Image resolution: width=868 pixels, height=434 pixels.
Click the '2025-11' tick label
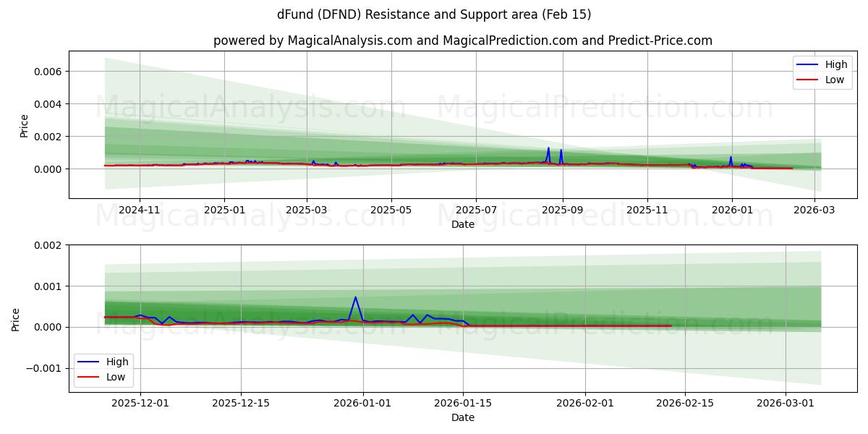coord(647,210)
